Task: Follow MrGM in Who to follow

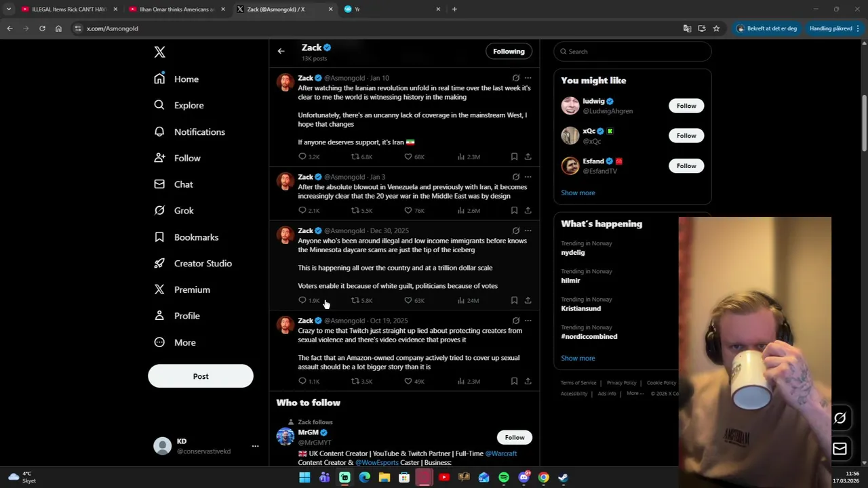Action: pos(515,437)
